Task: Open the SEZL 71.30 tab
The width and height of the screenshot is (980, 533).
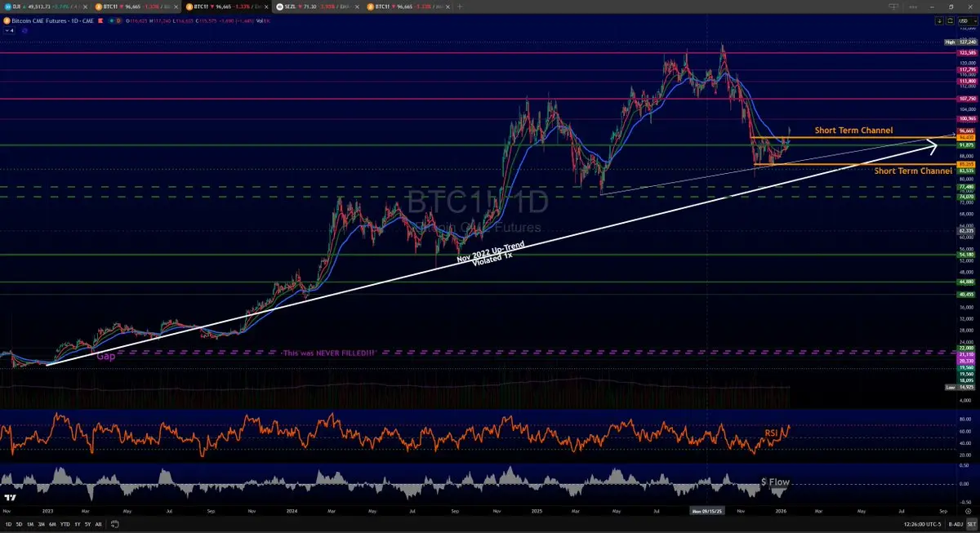Action: coord(318,6)
